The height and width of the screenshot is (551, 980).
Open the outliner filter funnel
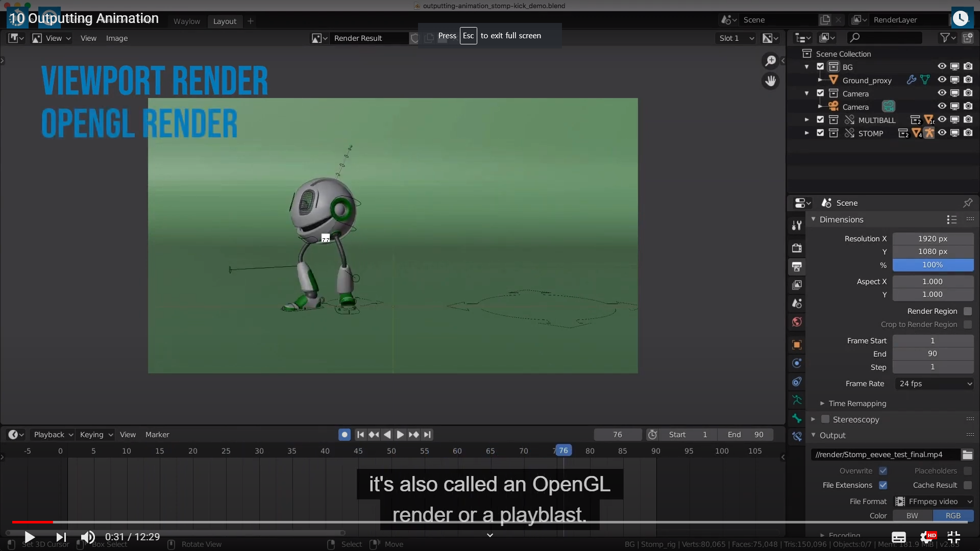click(x=945, y=38)
